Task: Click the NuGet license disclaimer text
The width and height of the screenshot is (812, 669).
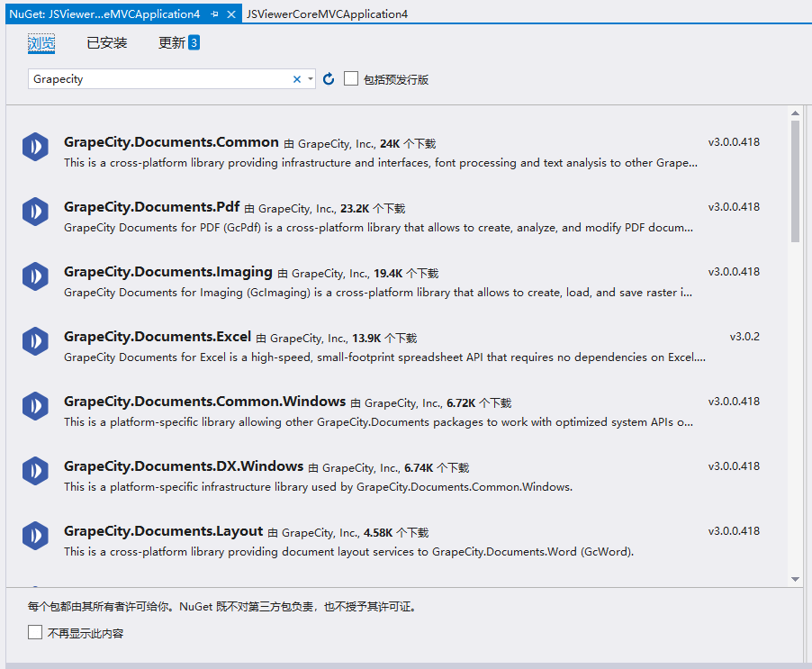Action: [x=222, y=606]
